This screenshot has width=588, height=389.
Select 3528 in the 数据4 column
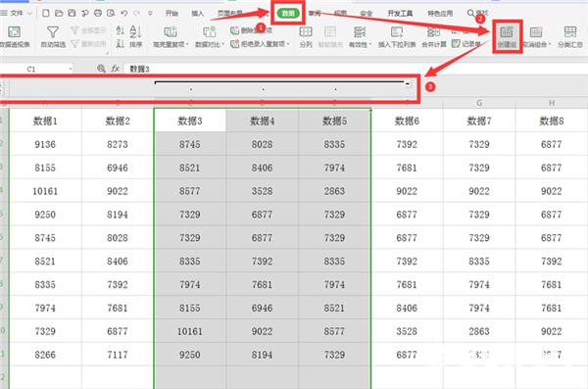(x=262, y=191)
